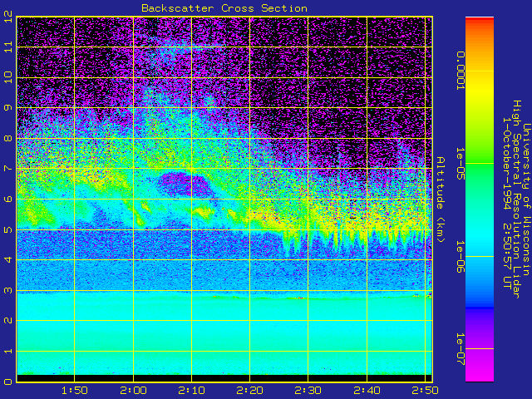The image size is (532, 399).
Task: Click altitude axis label 0
Action: [x=8, y=382]
